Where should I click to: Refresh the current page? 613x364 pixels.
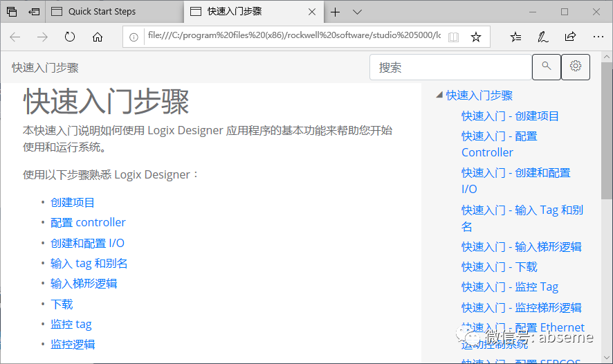[70, 37]
